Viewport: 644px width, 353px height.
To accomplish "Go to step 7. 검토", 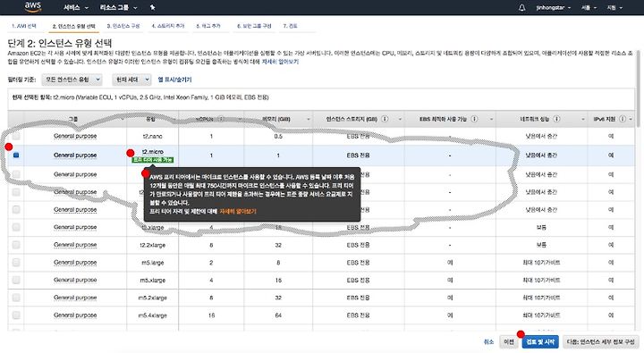I will click(291, 26).
